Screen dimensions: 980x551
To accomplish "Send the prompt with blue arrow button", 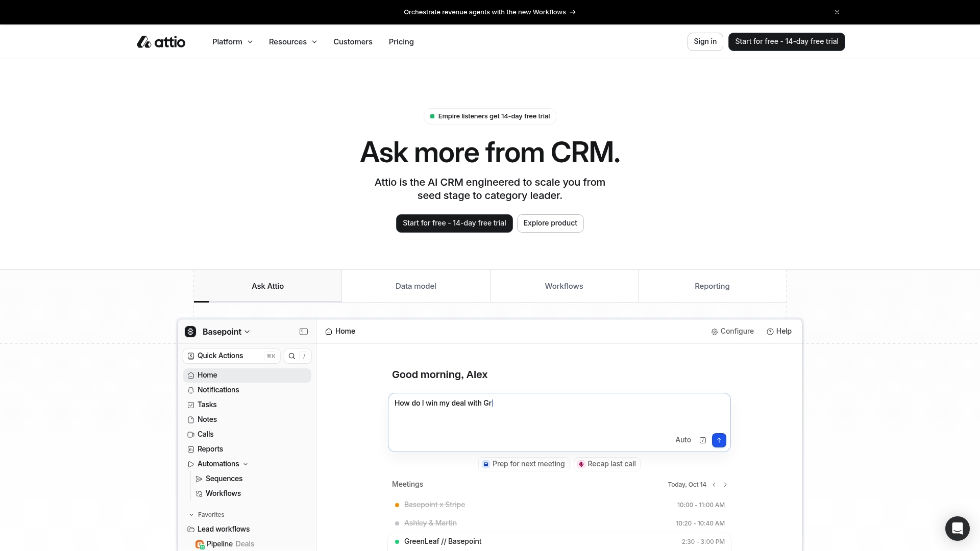I will pyautogui.click(x=719, y=440).
